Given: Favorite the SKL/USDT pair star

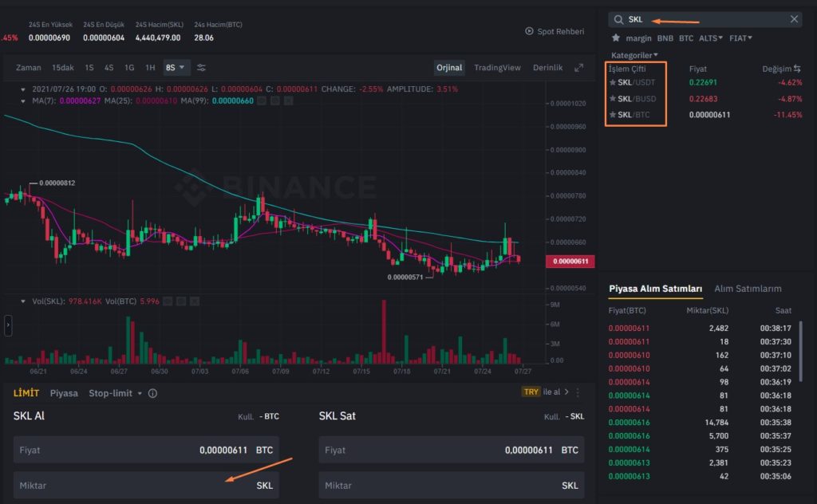Looking at the screenshot, I should pyautogui.click(x=613, y=82).
